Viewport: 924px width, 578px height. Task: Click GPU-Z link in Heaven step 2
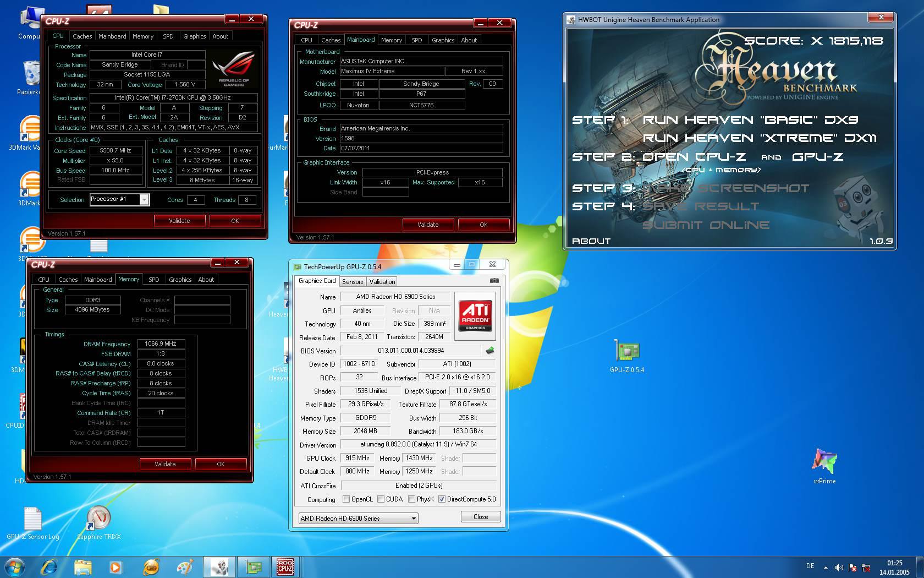[x=817, y=157]
